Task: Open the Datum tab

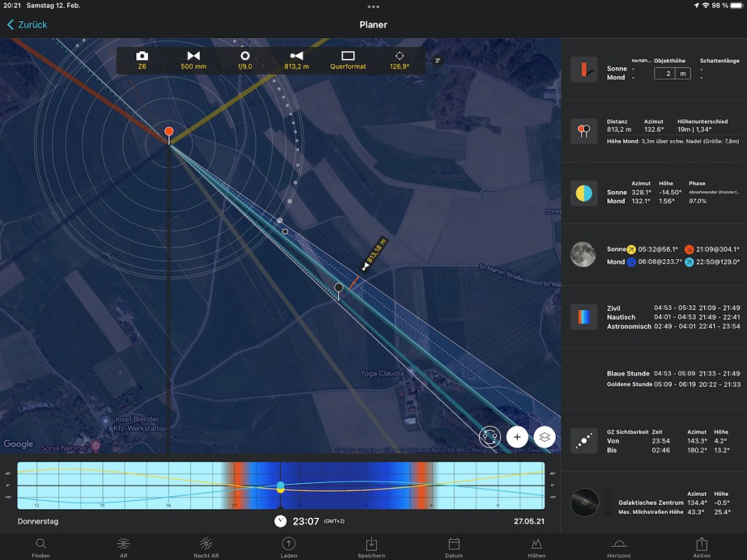Action: [x=454, y=548]
